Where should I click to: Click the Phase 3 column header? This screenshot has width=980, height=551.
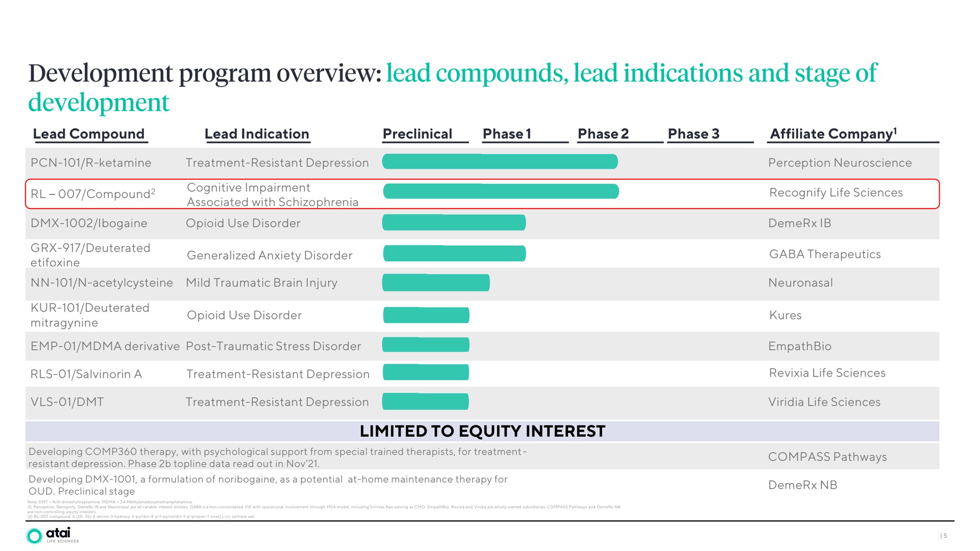coord(693,134)
